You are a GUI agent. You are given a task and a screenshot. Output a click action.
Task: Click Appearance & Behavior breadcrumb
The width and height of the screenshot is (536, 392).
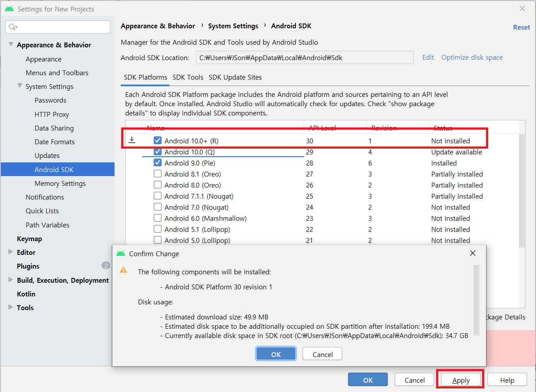158,26
